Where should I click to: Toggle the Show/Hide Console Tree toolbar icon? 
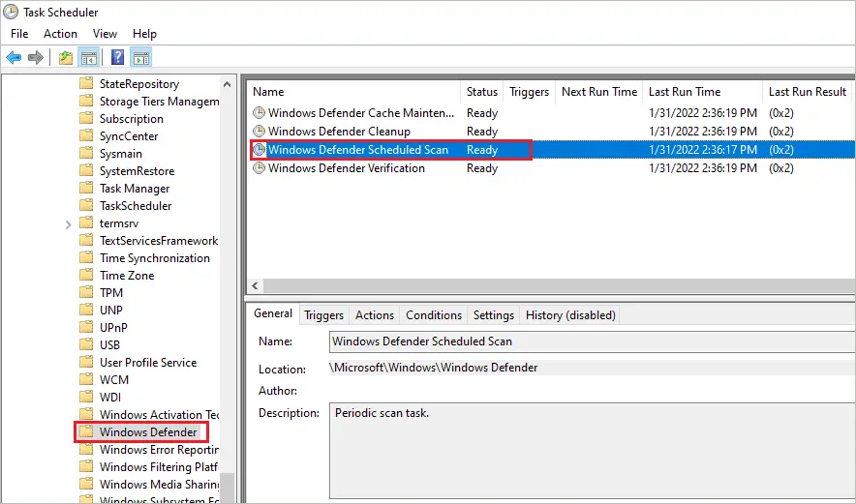click(88, 57)
